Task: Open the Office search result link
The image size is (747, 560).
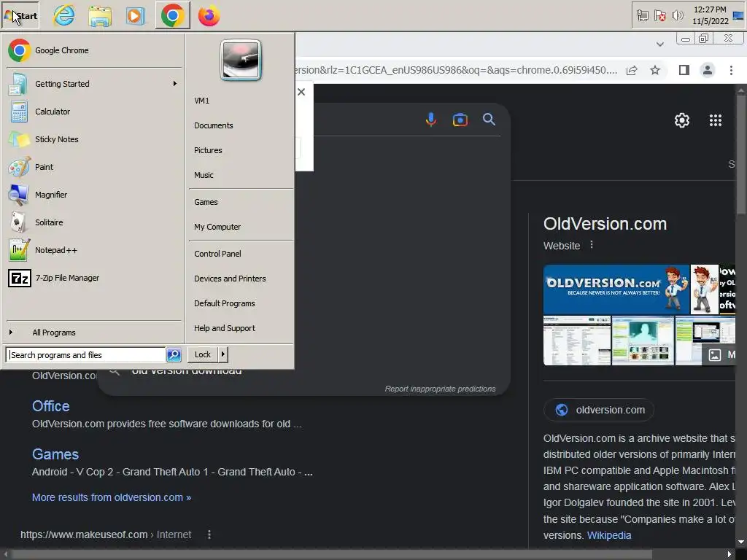Action: (x=51, y=406)
